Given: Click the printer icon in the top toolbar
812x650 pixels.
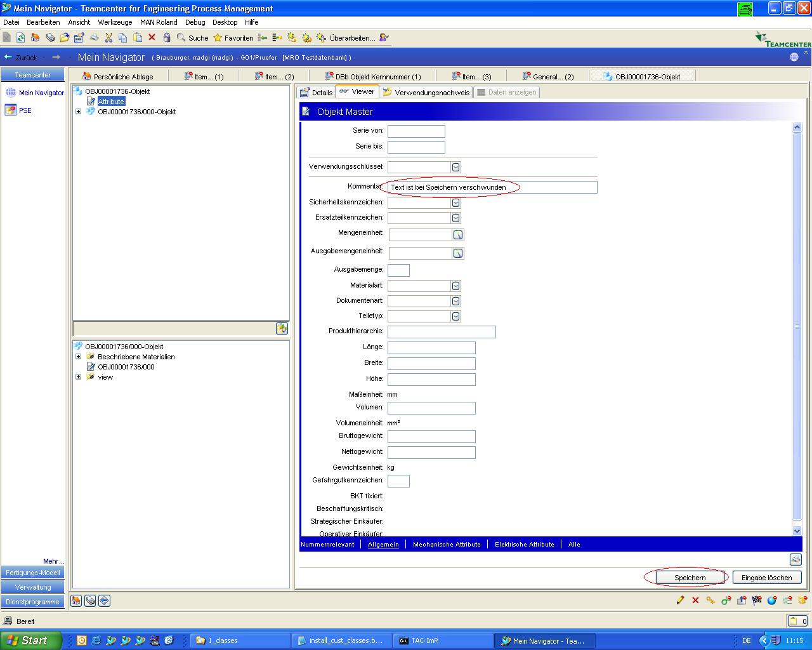Looking at the screenshot, I should click(94, 37).
